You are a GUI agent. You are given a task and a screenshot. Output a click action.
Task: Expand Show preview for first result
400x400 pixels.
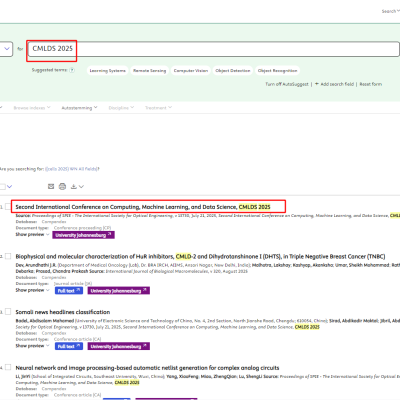(32, 234)
